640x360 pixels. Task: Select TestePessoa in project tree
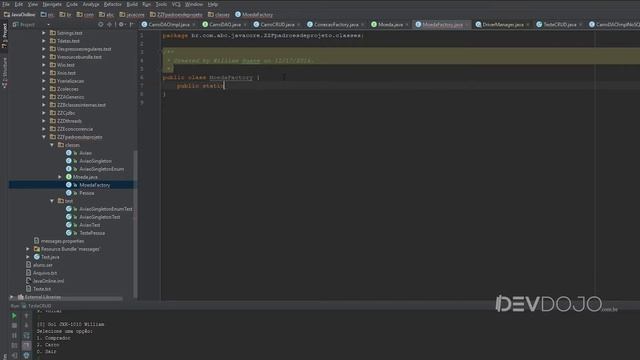[92, 233]
